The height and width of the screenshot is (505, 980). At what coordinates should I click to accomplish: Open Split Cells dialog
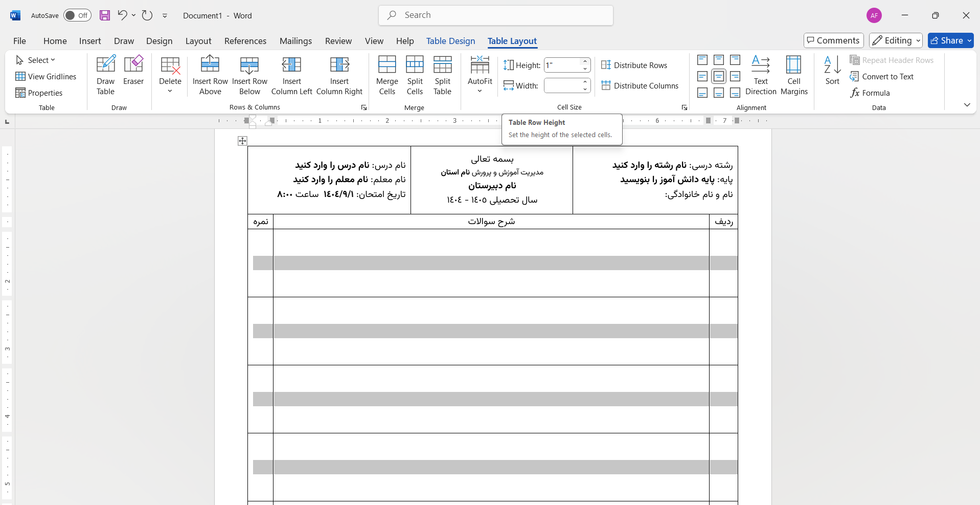[415, 75]
